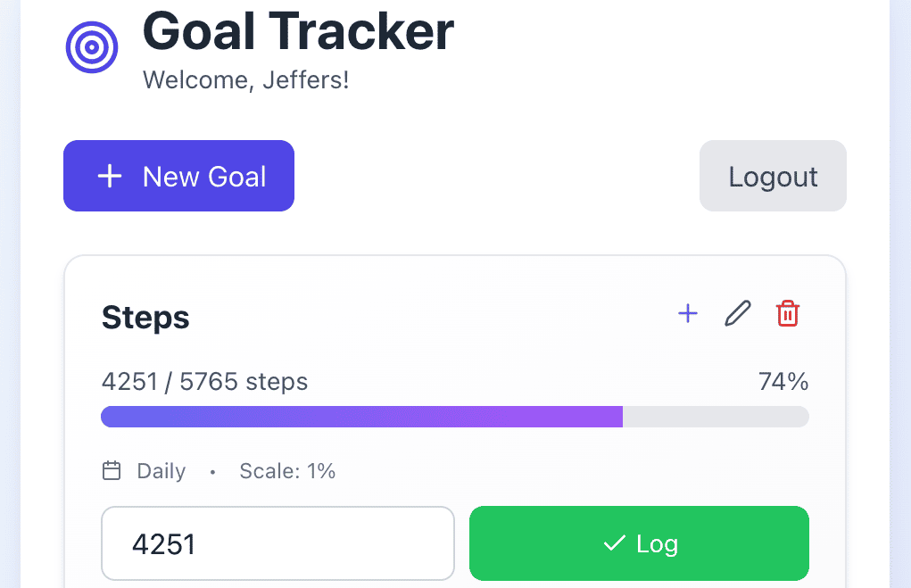Click the bullseye Goal Tracker logo
The image size is (911, 588).
pos(92,45)
